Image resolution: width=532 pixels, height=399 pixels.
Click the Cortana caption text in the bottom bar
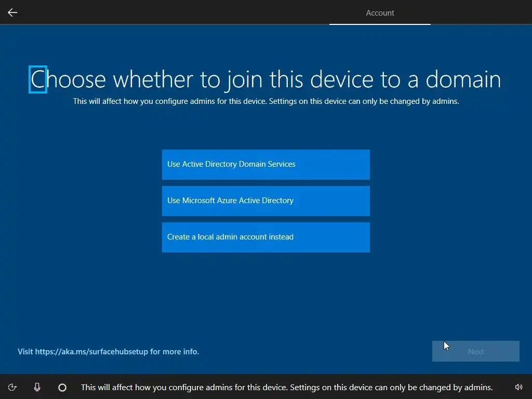point(287,388)
